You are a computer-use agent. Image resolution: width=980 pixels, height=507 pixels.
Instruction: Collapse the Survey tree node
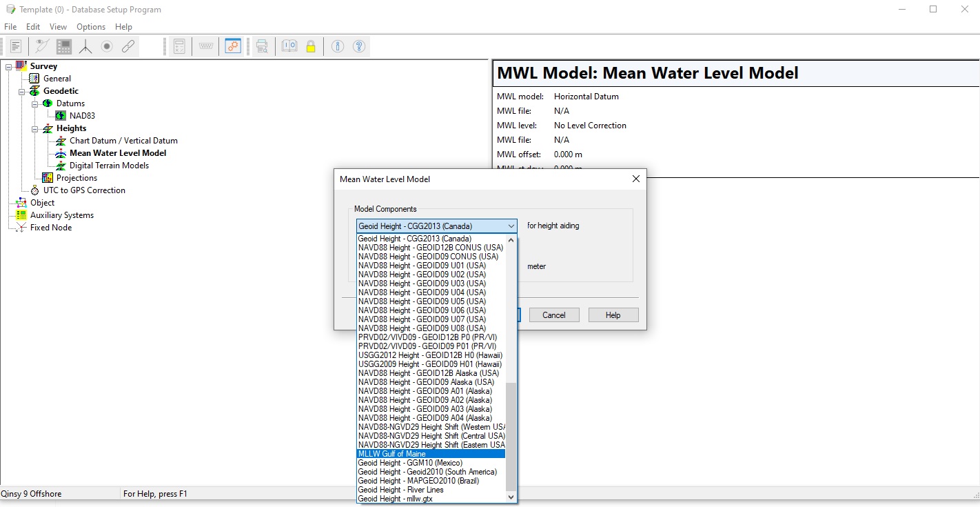click(x=8, y=66)
